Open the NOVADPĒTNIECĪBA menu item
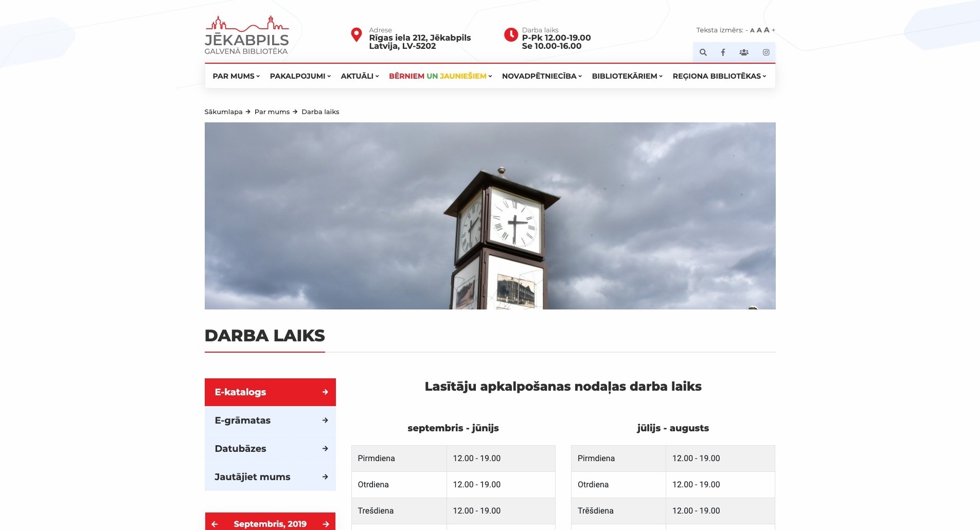This screenshot has height=530, width=980. click(x=542, y=76)
